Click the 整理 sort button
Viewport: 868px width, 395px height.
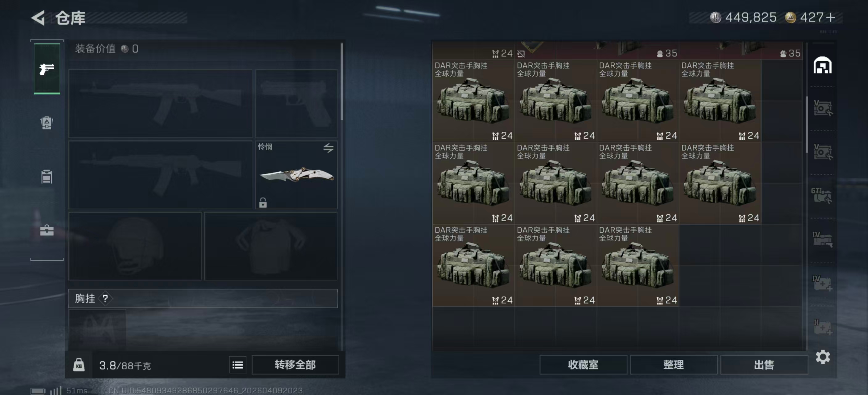click(674, 365)
